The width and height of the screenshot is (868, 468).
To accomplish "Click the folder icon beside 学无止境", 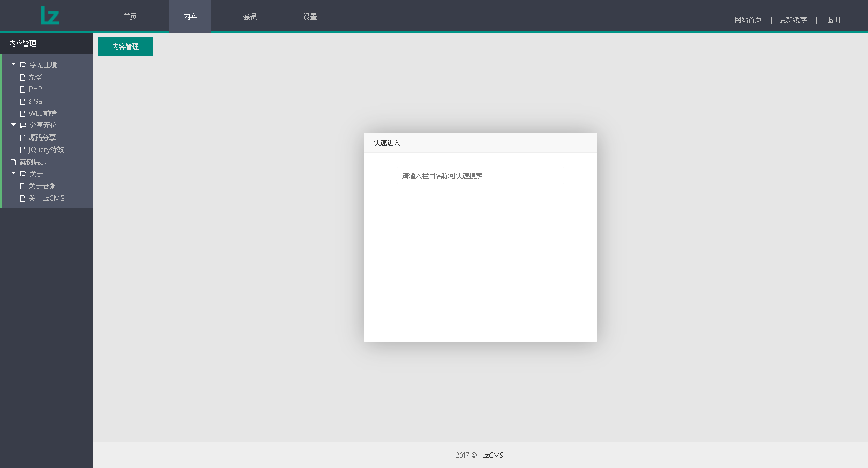I will (23, 65).
